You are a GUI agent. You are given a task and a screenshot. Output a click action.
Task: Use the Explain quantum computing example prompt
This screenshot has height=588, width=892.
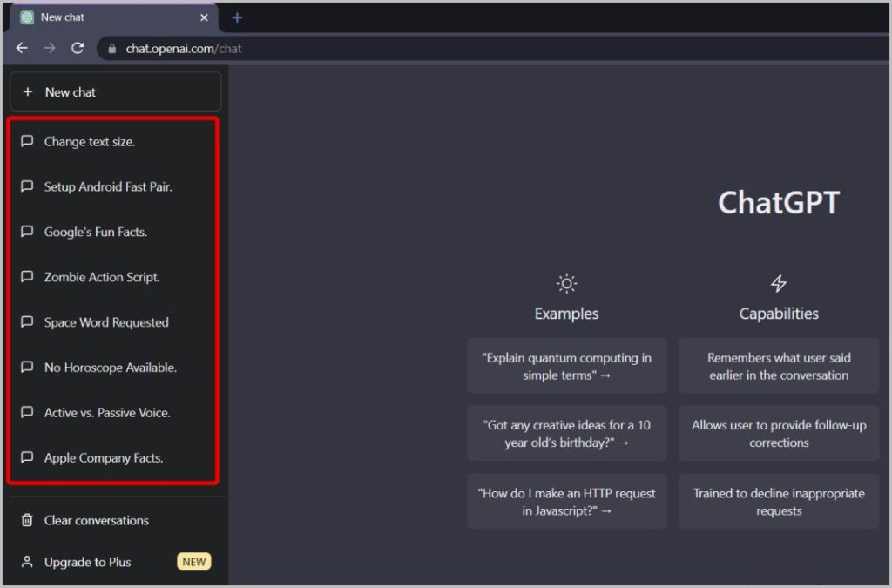(566, 366)
